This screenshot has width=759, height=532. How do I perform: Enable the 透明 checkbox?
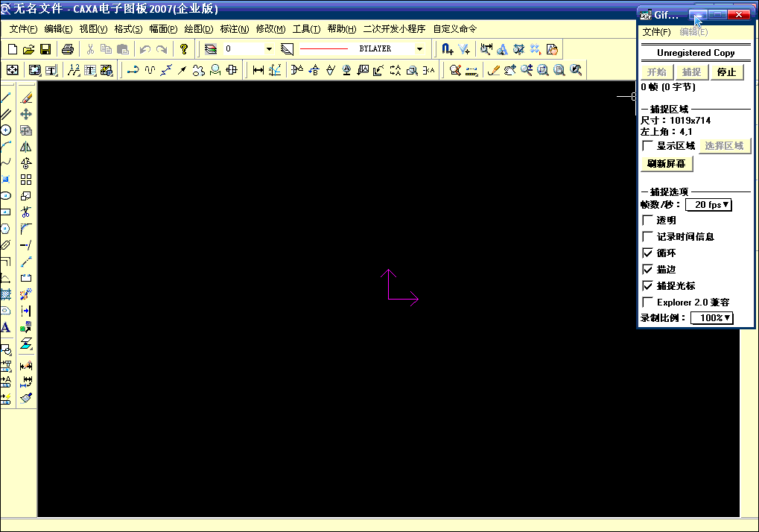647,221
